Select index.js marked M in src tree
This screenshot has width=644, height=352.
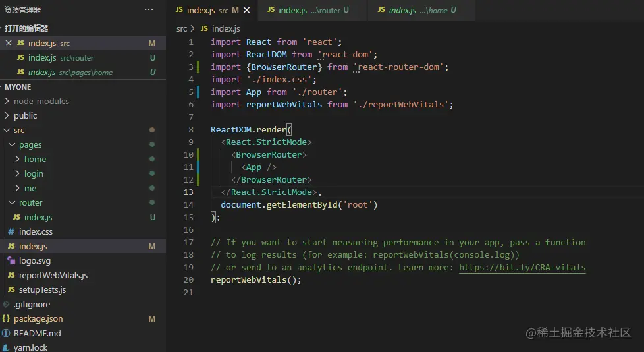[83, 246]
